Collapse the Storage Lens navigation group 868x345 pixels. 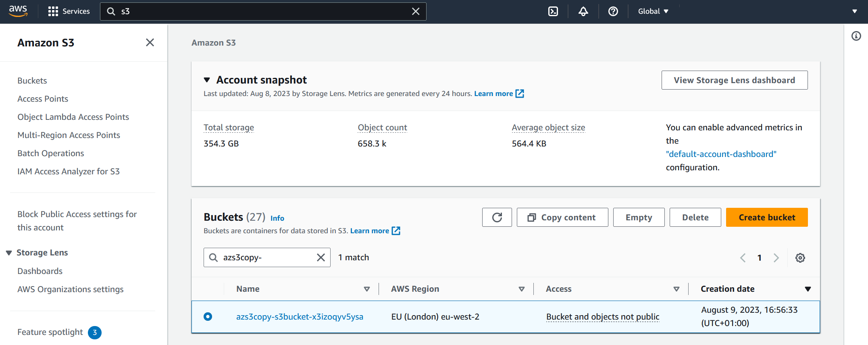point(9,253)
